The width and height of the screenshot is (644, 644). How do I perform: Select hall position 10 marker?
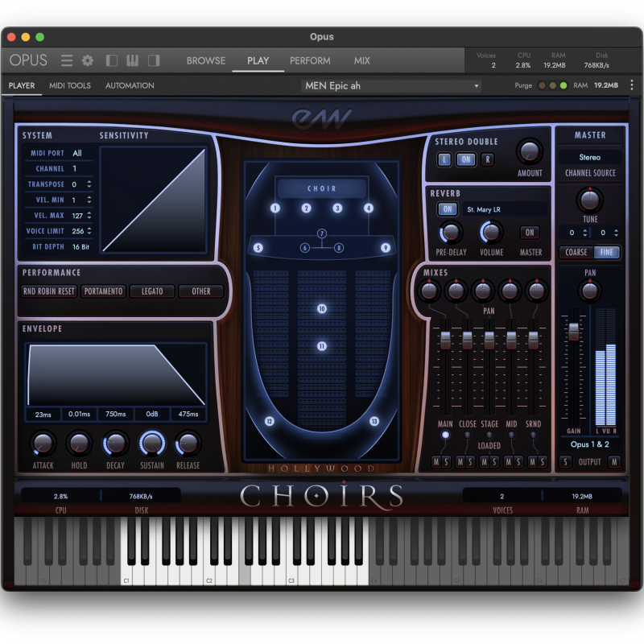pos(321,308)
